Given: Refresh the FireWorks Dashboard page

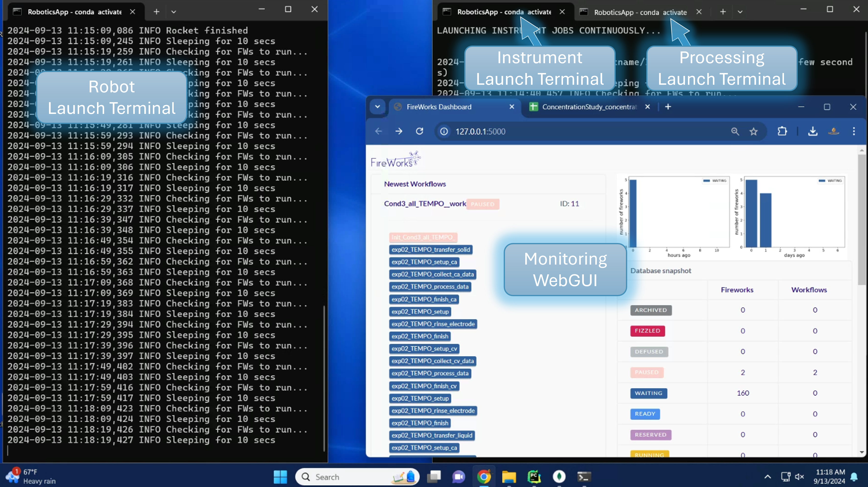Looking at the screenshot, I should (419, 132).
